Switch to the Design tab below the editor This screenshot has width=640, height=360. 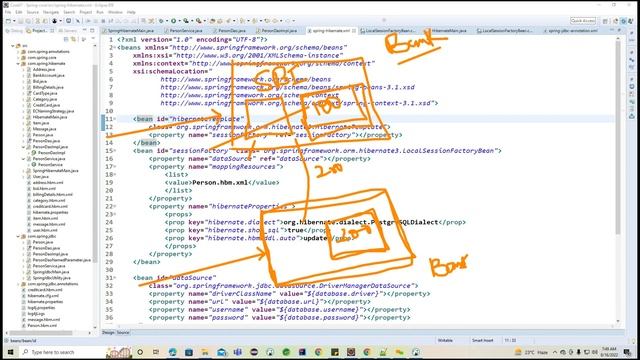coord(109,333)
